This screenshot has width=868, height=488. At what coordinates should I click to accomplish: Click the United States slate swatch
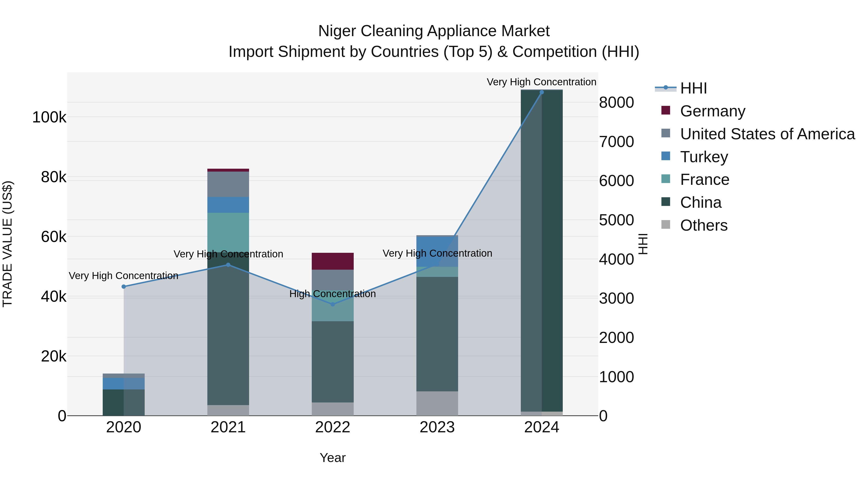666,133
